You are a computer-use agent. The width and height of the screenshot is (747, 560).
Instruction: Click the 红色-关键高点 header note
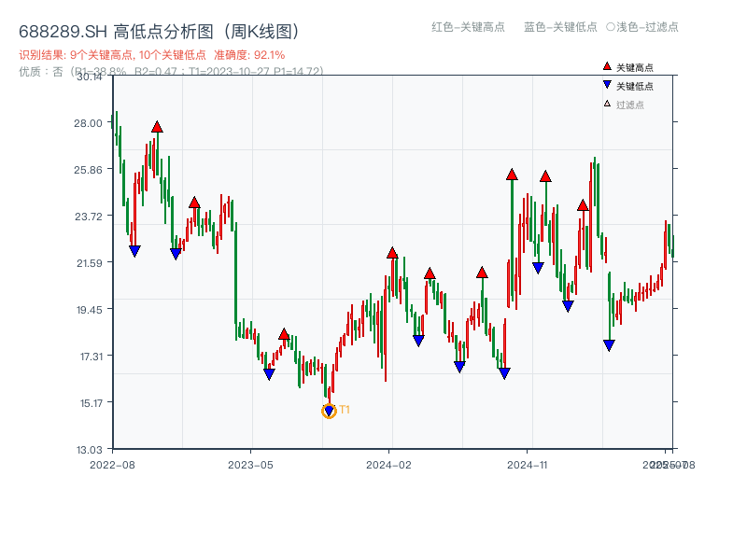(x=468, y=27)
